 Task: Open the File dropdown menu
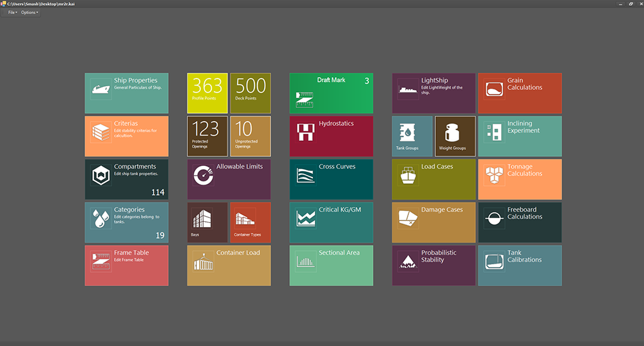12,12
